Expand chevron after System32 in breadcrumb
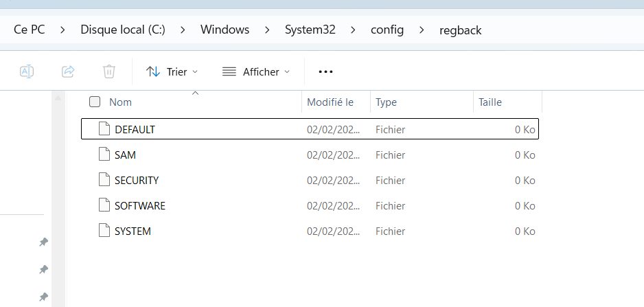Viewport: 644px width, 307px height. point(353,30)
